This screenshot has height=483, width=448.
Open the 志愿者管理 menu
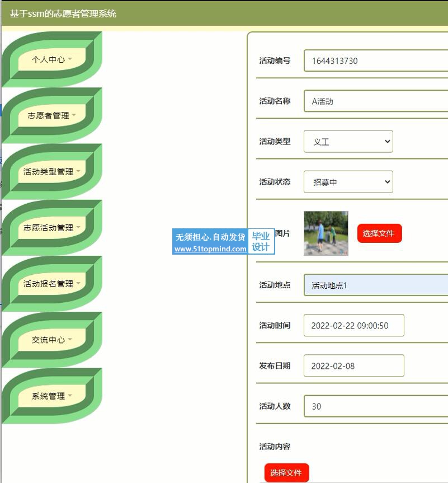coord(51,115)
